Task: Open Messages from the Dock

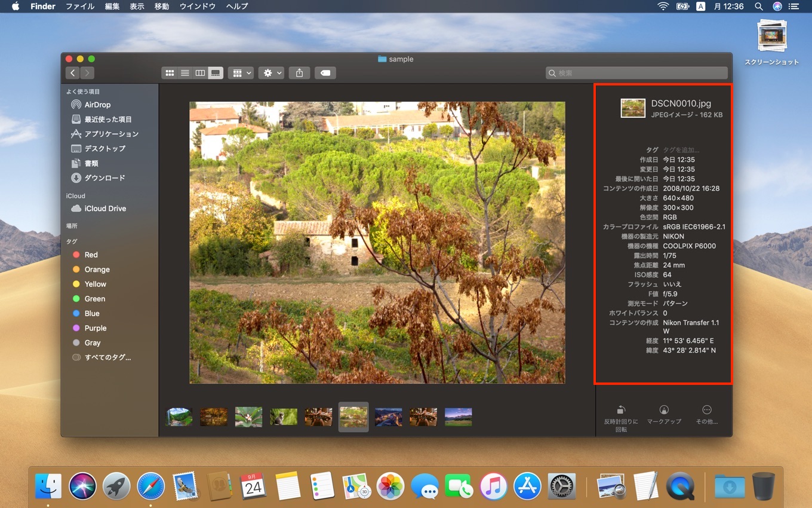Action: tap(425, 486)
